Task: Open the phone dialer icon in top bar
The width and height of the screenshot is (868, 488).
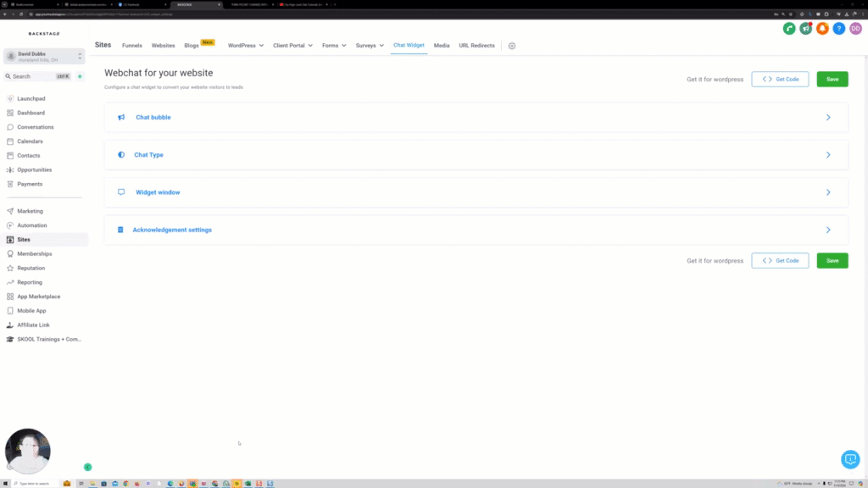Action: point(789,28)
